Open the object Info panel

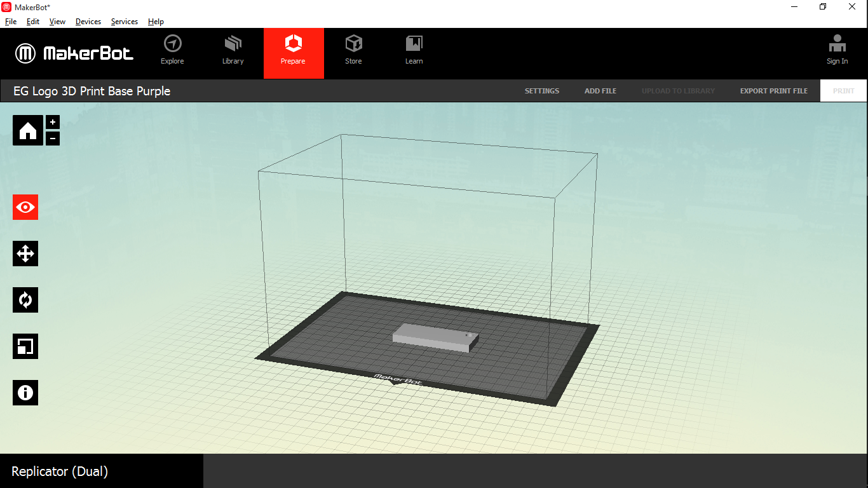coord(25,393)
